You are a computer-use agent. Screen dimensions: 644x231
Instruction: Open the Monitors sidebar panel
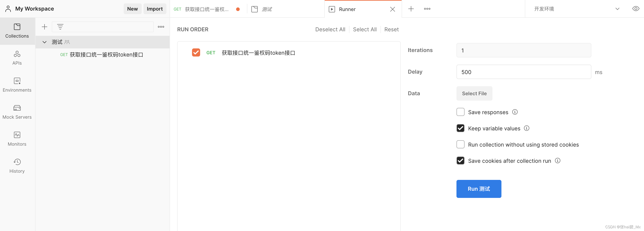(x=17, y=139)
